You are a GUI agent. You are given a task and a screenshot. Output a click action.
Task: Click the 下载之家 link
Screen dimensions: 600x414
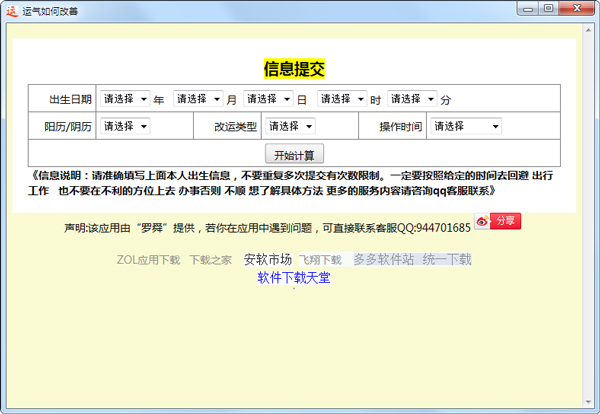click(x=210, y=260)
